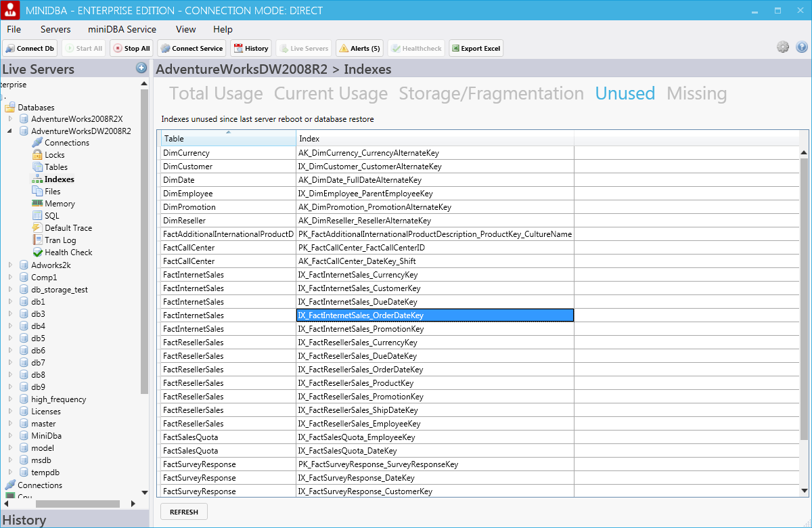Click the MiniDba database icon
The width and height of the screenshot is (812, 528).
pos(24,435)
